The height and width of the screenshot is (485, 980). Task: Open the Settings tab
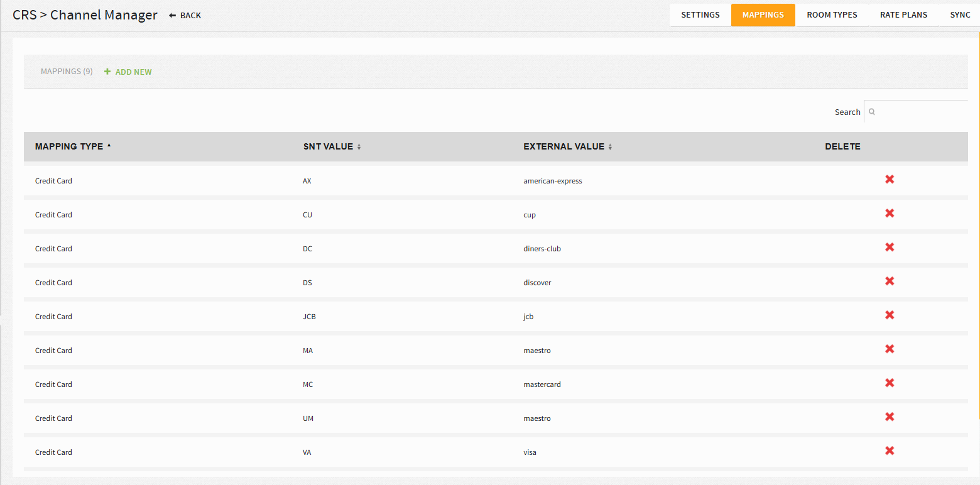pos(700,15)
